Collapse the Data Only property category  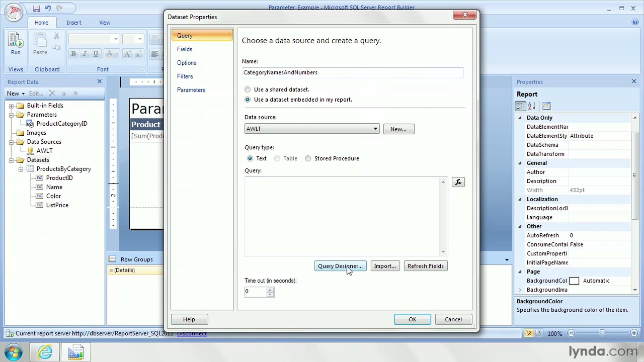(520, 118)
